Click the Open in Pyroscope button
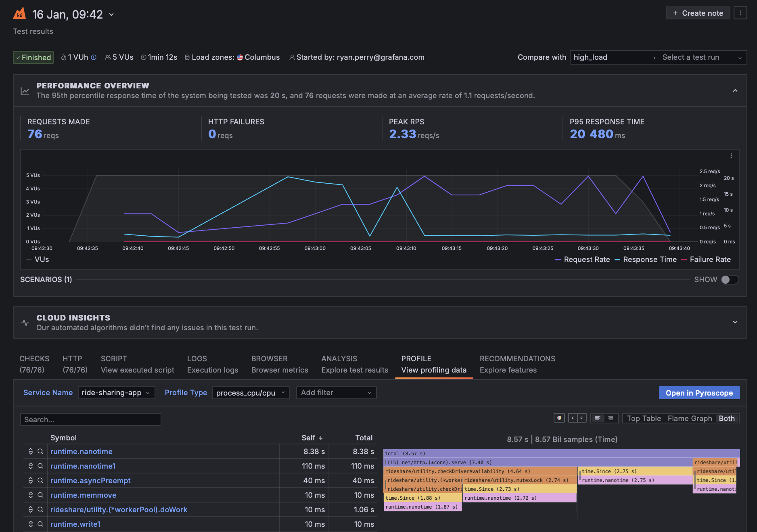This screenshot has width=757, height=532. [x=699, y=393]
